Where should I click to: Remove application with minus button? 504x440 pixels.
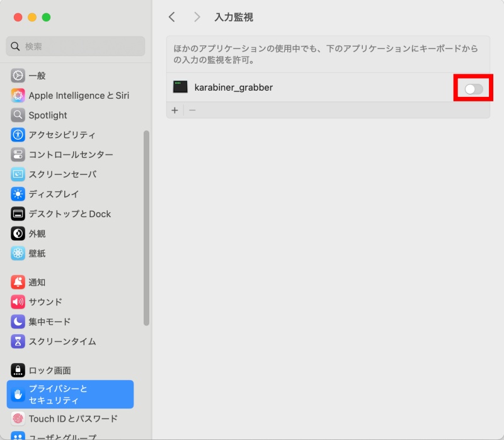click(x=192, y=110)
